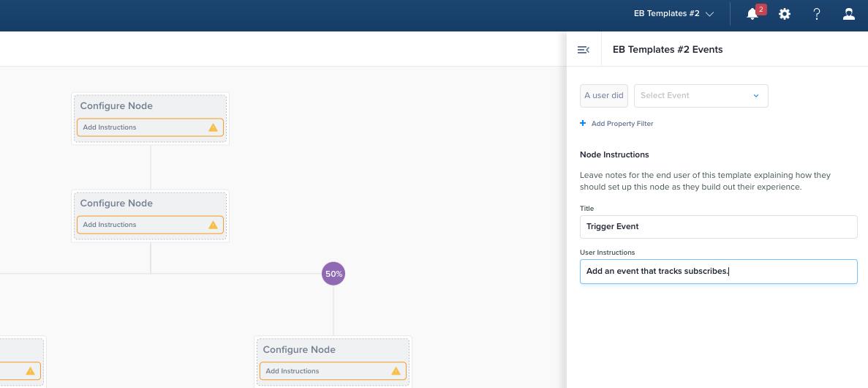Click the help question mark icon
Image resolution: width=868 pixels, height=388 pixels.
coord(817,14)
